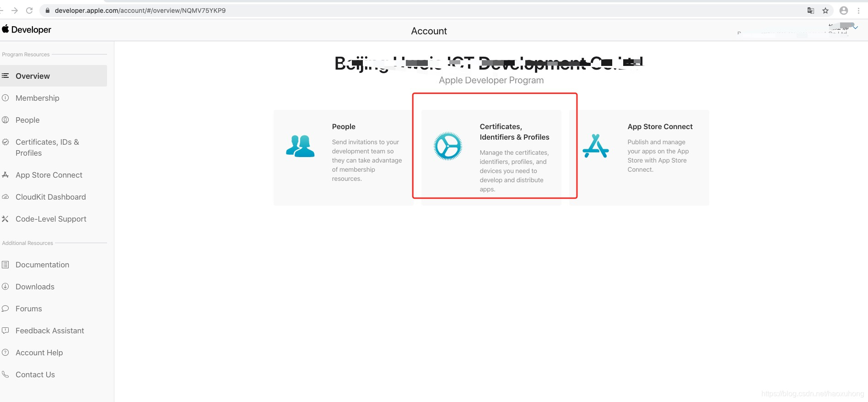Viewport: 868px width, 402px height.
Task: Click the Overview list icon in sidebar
Action: 5,76
